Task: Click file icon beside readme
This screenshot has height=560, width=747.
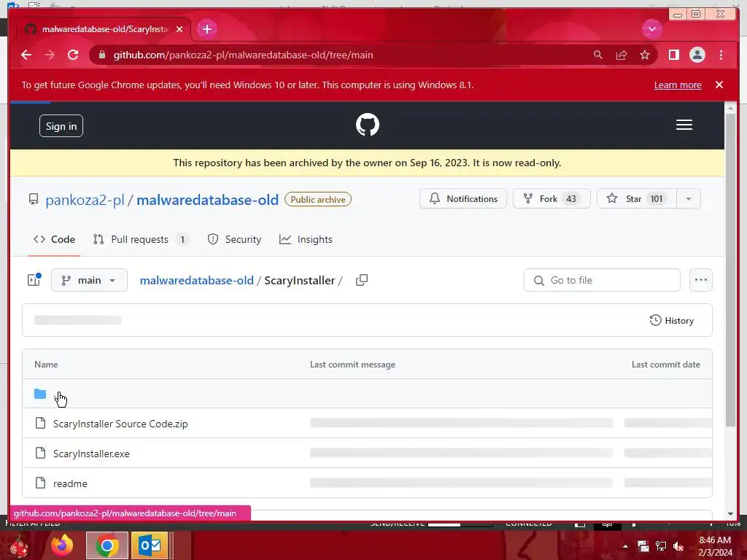Action: [x=41, y=483]
